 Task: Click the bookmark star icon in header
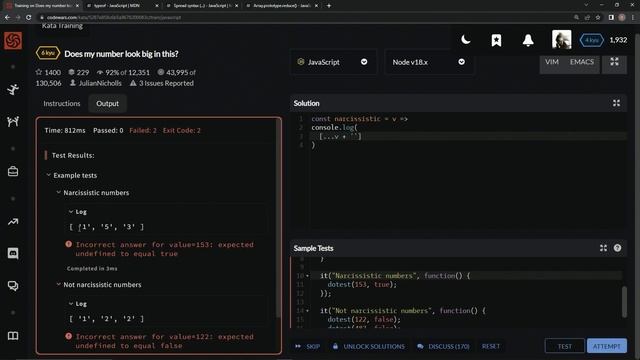(x=496, y=40)
